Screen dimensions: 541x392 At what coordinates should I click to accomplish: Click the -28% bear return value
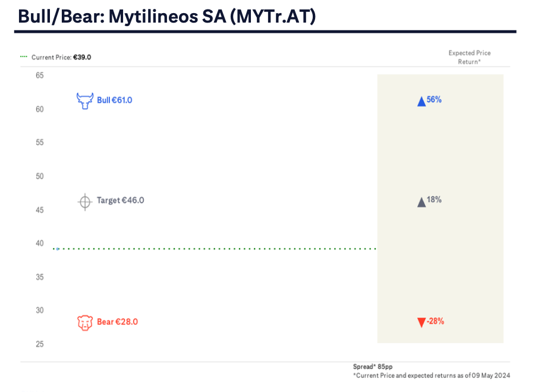(435, 321)
